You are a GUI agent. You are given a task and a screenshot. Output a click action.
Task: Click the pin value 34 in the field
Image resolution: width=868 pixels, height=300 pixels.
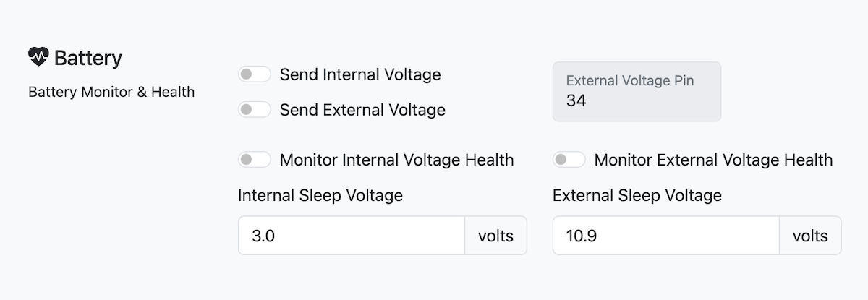point(576,100)
